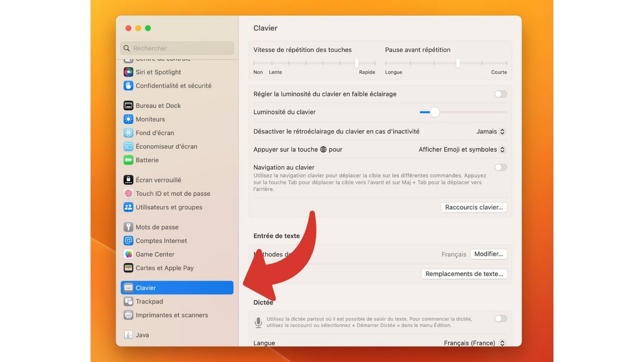Open the Batterie green icon
Image resolution: width=644 pixels, height=362 pixels.
point(128,160)
